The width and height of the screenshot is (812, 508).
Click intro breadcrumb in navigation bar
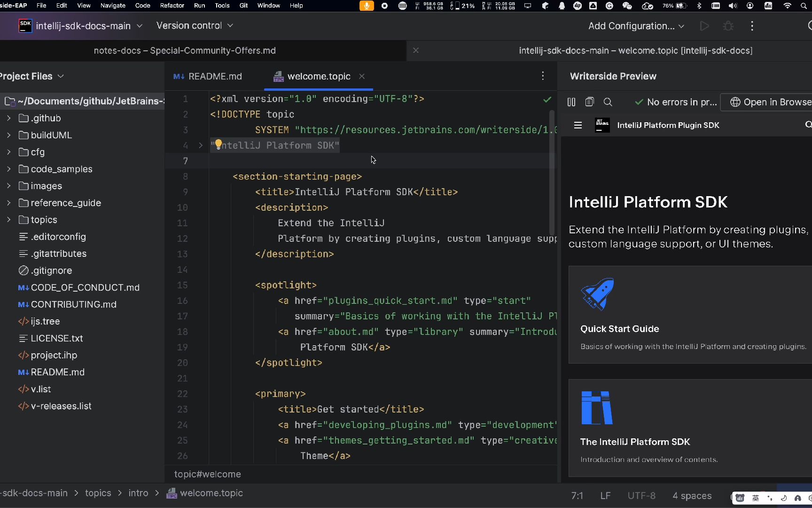(x=138, y=493)
